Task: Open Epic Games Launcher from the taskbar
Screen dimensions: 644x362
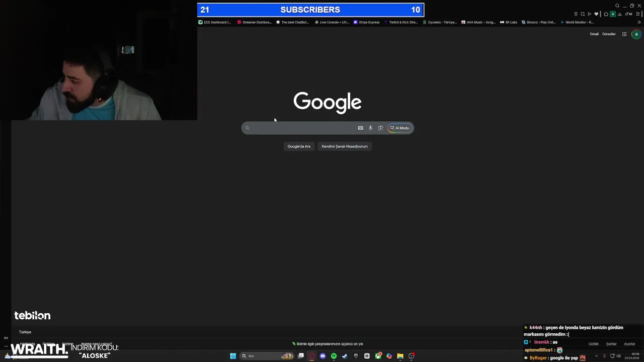Action: pyautogui.click(x=356, y=356)
